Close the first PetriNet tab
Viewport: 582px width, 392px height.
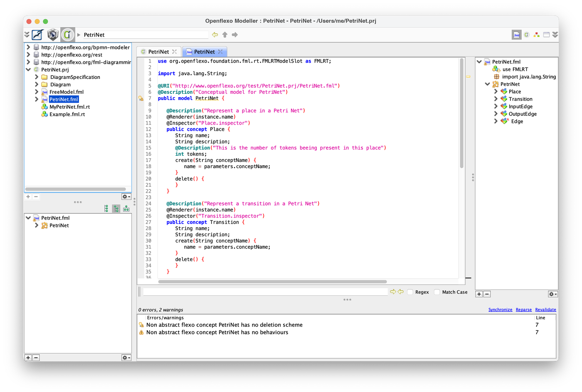tap(175, 52)
